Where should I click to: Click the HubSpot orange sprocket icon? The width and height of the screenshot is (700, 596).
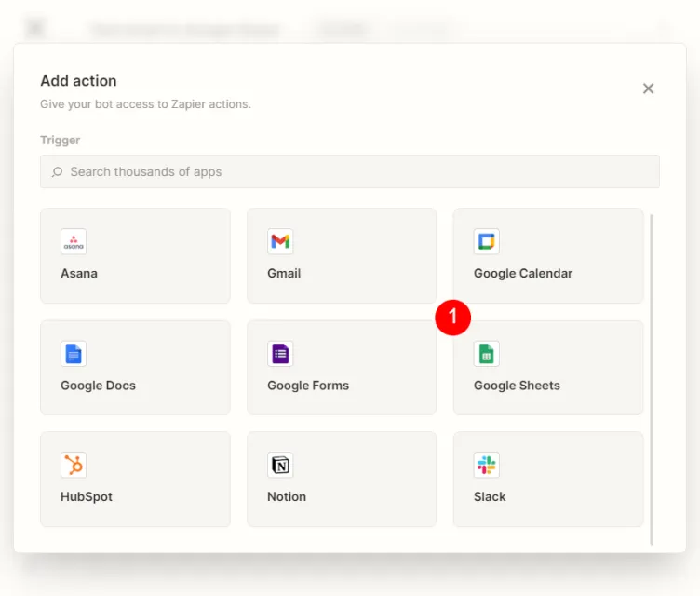74,465
